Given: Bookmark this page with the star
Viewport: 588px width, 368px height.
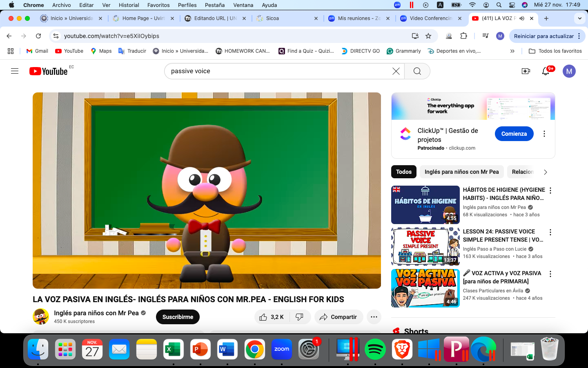Looking at the screenshot, I should tap(428, 36).
